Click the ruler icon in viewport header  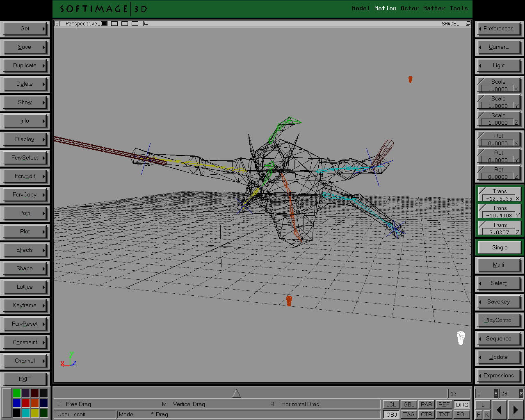(146, 24)
